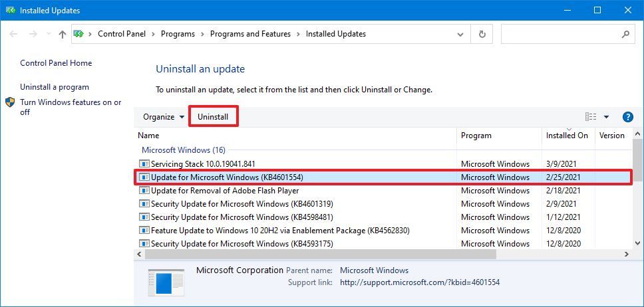Expand chevron after Control Panel breadcrumb

click(153, 34)
